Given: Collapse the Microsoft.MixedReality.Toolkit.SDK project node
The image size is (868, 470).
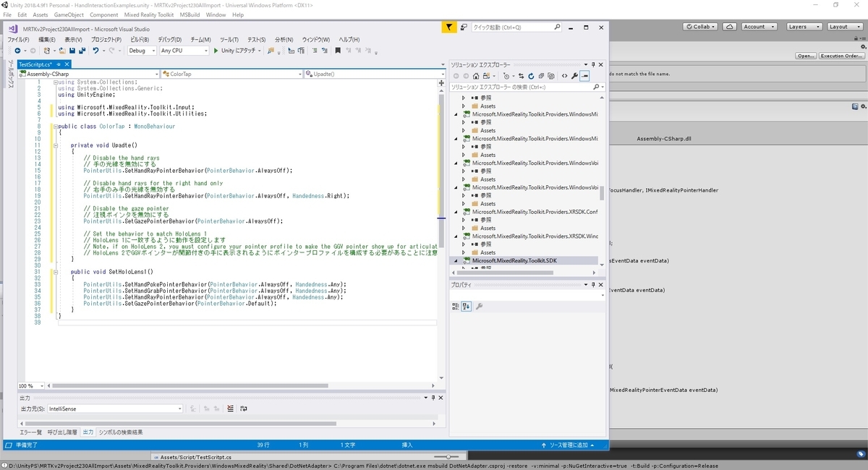Looking at the screenshot, I should point(456,260).
